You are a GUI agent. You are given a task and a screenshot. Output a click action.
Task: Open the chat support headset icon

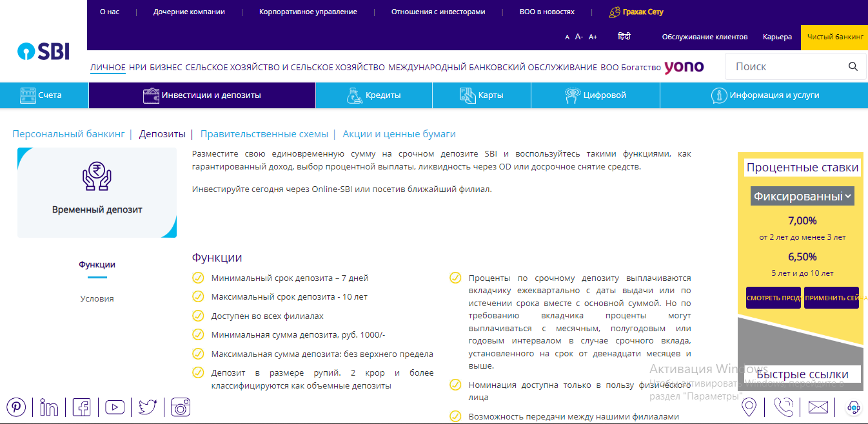[853, 407]
